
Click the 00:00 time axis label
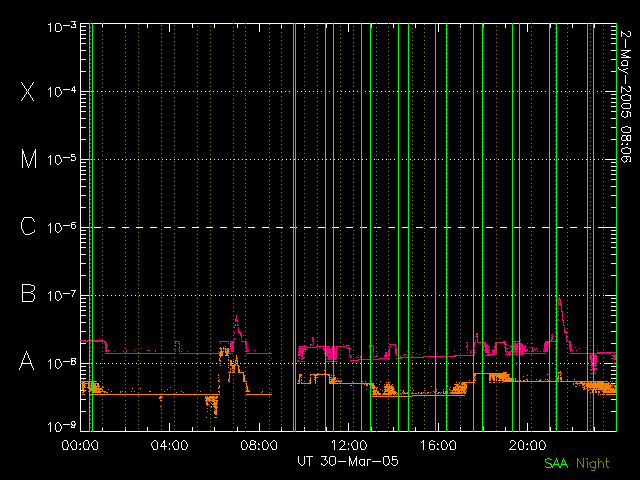tap(80, 445)
